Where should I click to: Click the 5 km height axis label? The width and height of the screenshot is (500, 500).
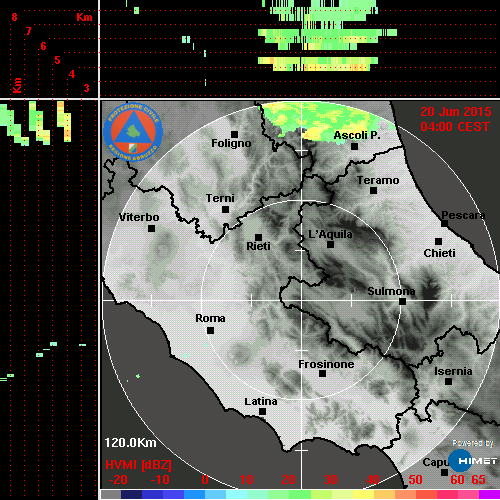(x=57, y=60)
